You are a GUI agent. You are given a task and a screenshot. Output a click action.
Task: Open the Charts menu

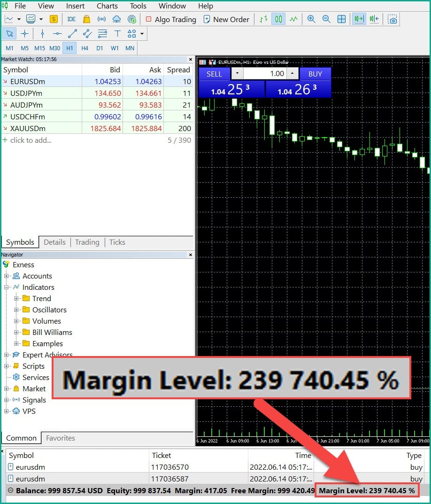point(107,6)
